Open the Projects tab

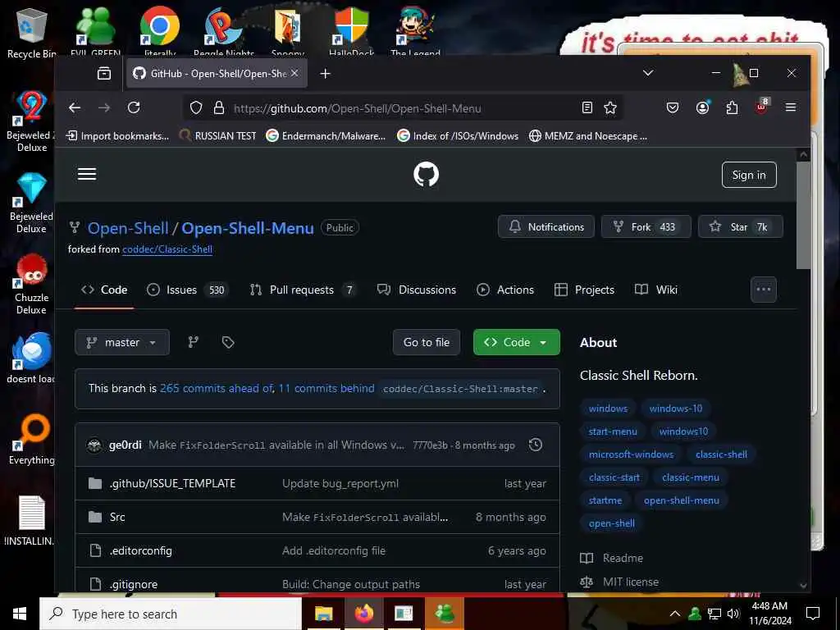coord(584,290)
